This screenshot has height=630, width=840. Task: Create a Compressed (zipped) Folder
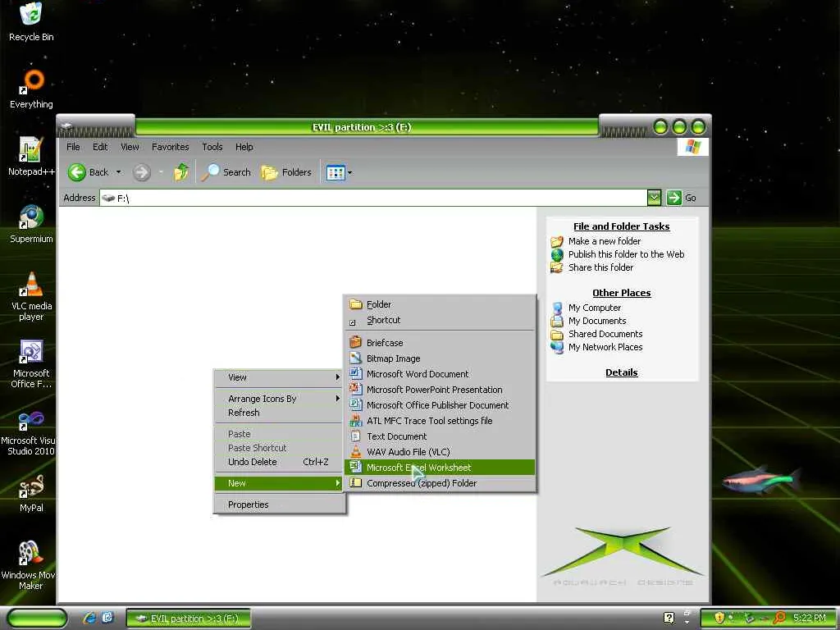coord(440,482)
